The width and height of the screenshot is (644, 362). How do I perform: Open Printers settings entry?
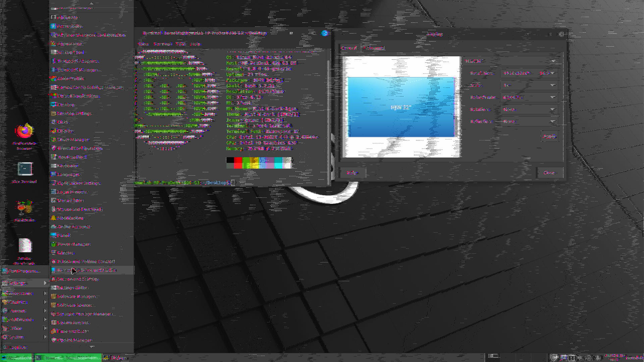coord(91,253)
